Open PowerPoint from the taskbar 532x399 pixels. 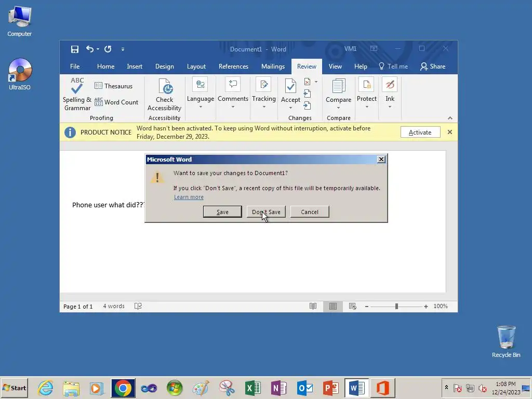pyautogui.click(x=331, y=388)
